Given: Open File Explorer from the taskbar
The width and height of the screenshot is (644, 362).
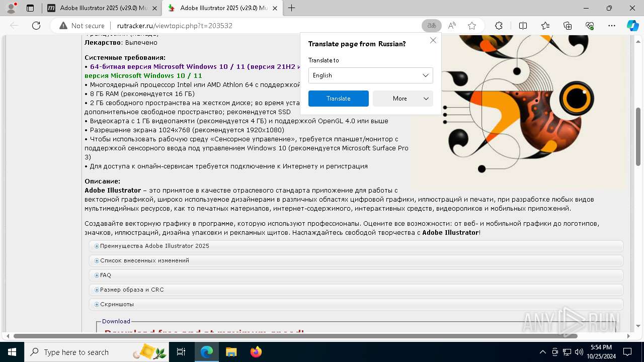Looking at the screenshot, I should 231,352.
